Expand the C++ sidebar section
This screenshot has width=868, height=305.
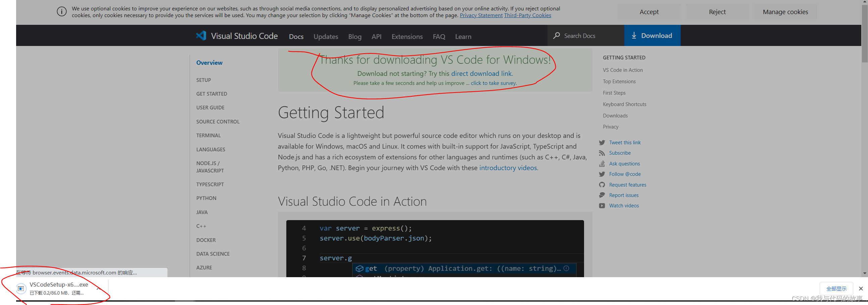coord(201,226)
